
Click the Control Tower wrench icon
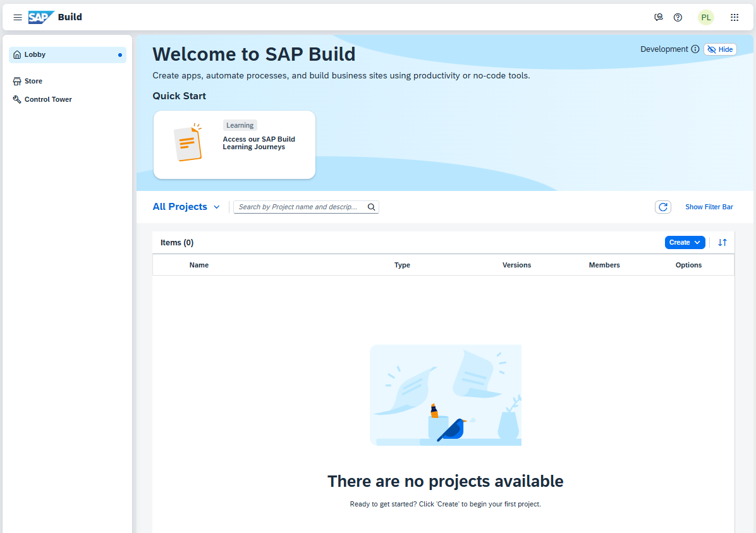(x=17, y=99)
